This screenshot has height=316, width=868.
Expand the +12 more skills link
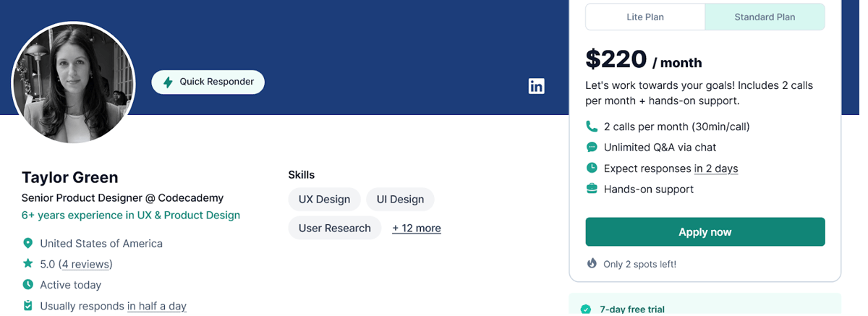coord(417,229)
